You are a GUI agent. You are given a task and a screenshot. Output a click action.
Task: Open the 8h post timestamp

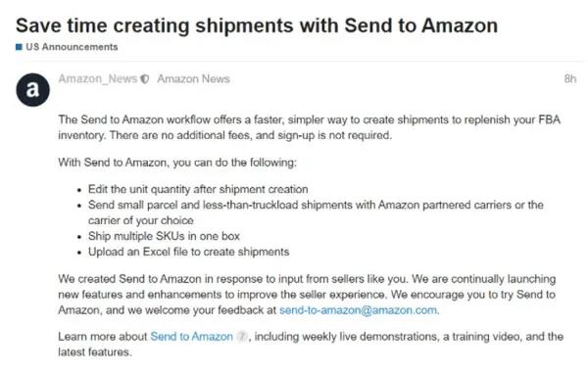570,78
